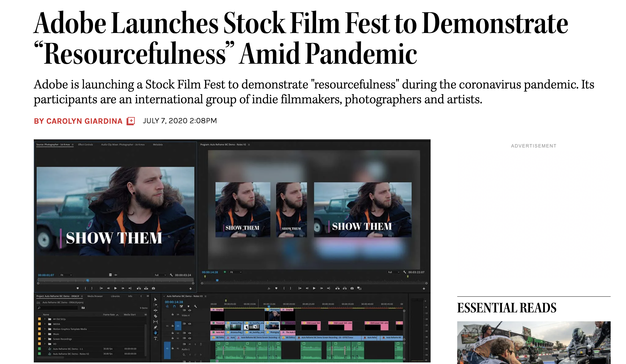Toggle V1 track visibility eye

(x=190, y=338)
